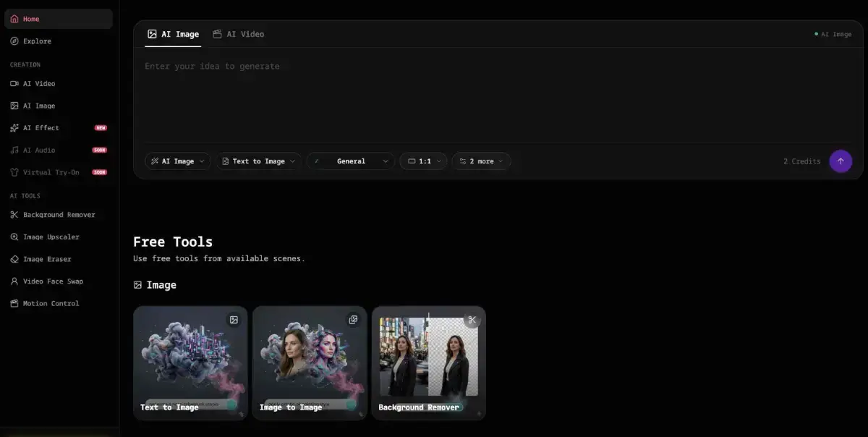
Task: Click Home in the sidebar
Action: [31, 19]
